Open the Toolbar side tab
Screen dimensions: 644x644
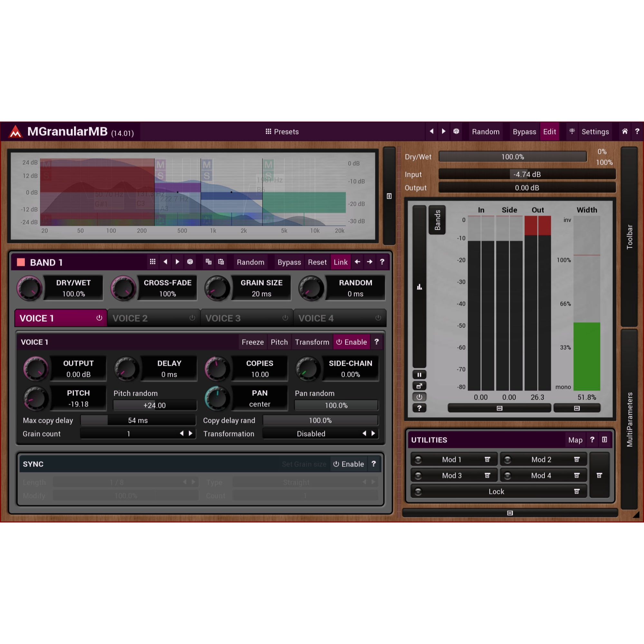tap(629, 237)
